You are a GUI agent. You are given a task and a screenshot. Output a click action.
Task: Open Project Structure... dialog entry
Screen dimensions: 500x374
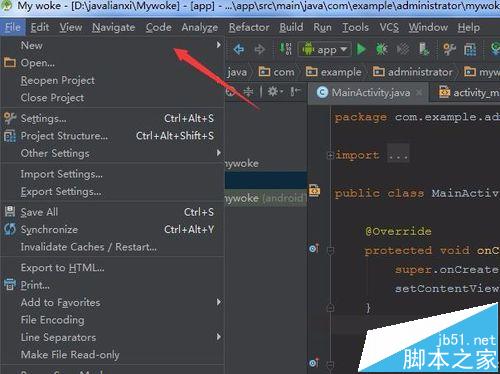tap(112, 136)
